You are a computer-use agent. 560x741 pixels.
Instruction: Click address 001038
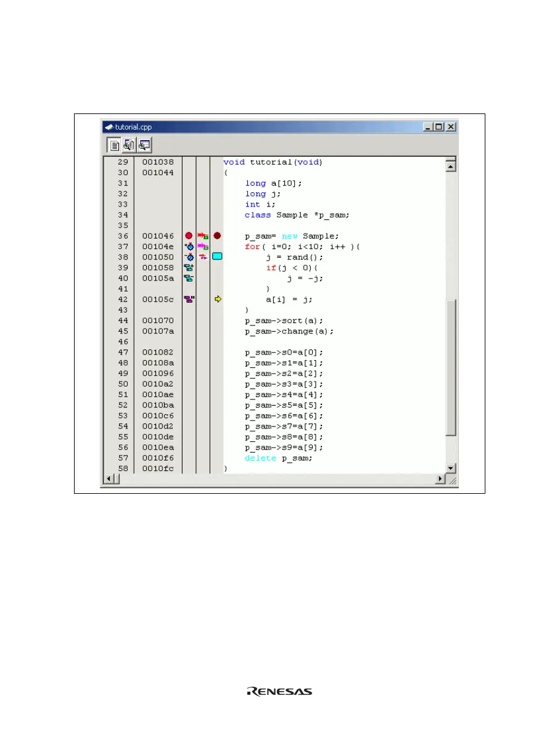tap(158, 162)
